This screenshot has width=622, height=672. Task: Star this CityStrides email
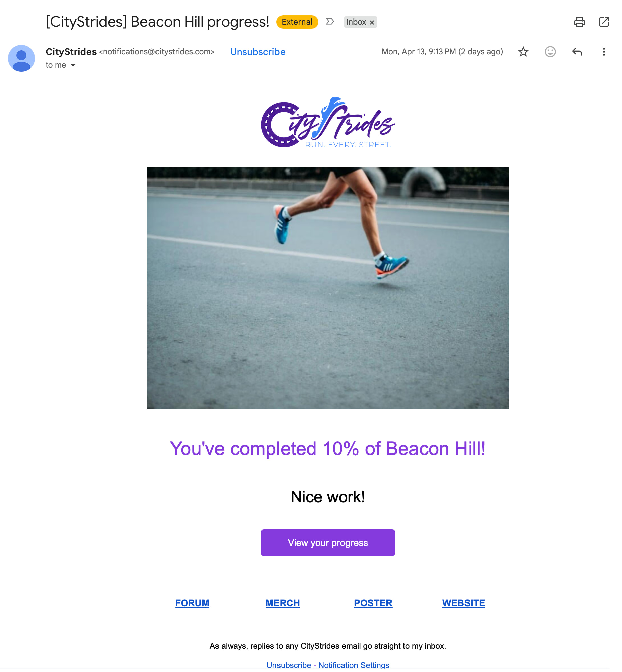coord(523,52)
